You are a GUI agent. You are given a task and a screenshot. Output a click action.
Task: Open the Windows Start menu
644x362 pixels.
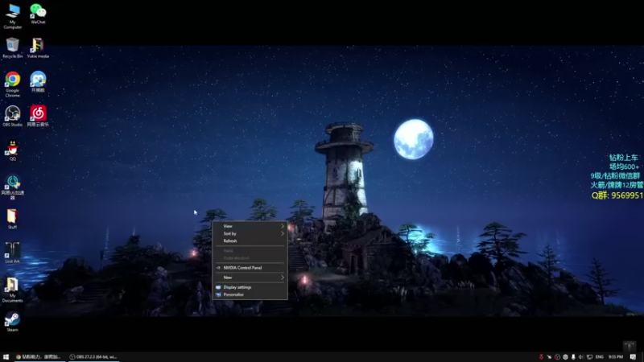click(6, 357)
